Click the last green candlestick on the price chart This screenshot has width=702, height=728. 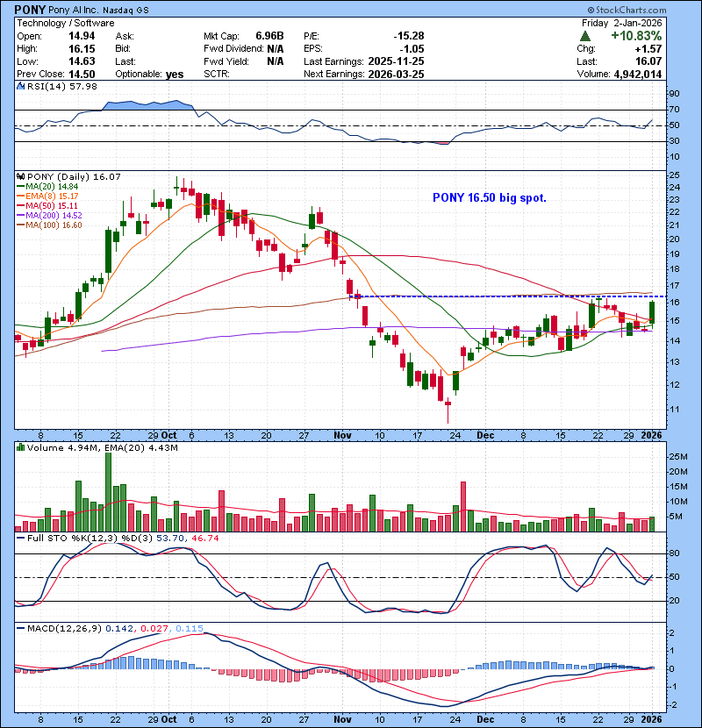[652, 312]
